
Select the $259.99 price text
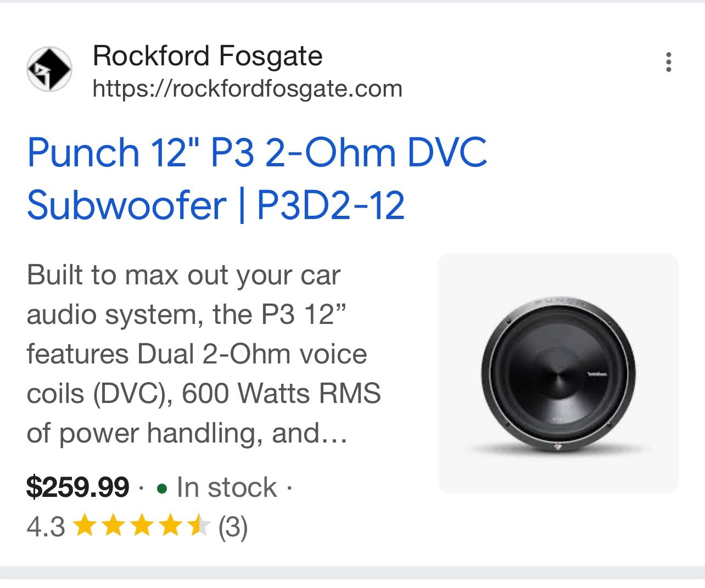coord(79,487)
